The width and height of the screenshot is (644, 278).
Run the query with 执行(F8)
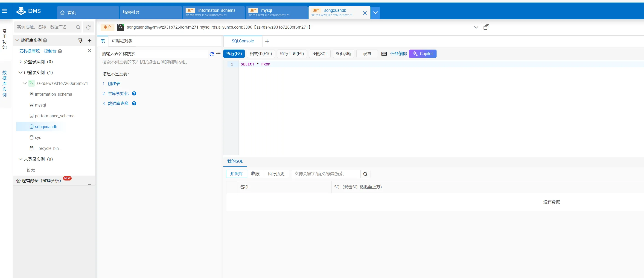[x=234, y=54]
